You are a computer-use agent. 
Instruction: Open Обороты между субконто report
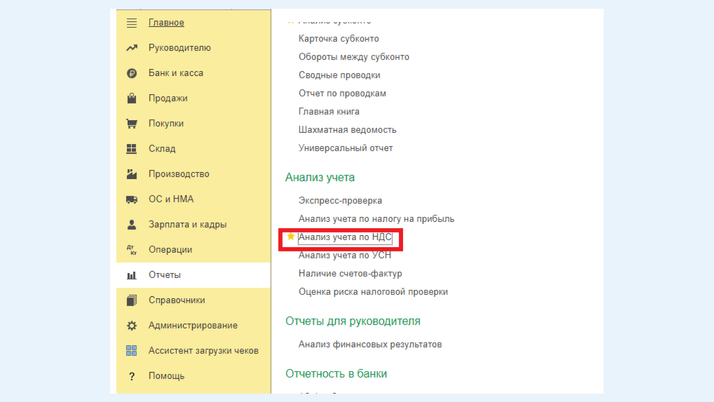pos(354,57)
